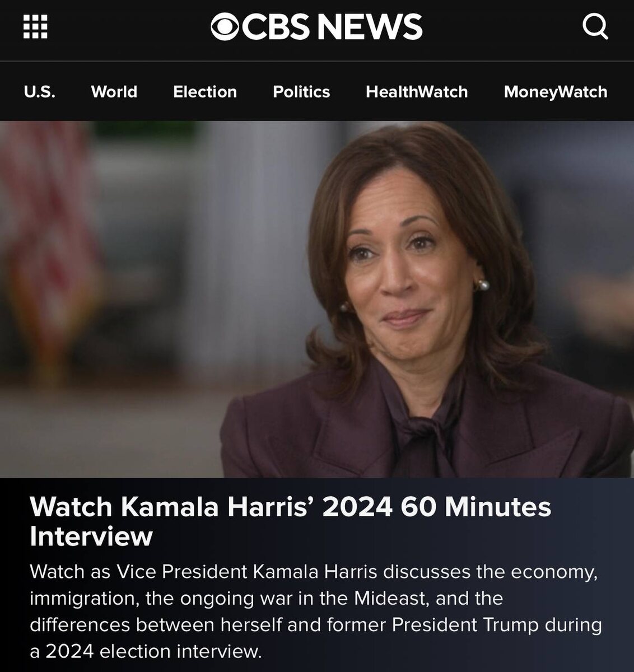Visit the MoneyWatch section

click(x=556, y=92)
